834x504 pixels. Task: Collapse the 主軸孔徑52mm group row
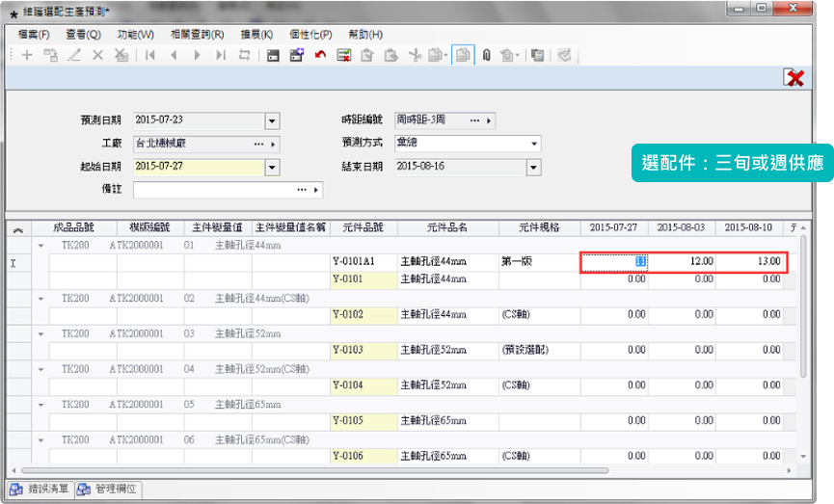40,333
